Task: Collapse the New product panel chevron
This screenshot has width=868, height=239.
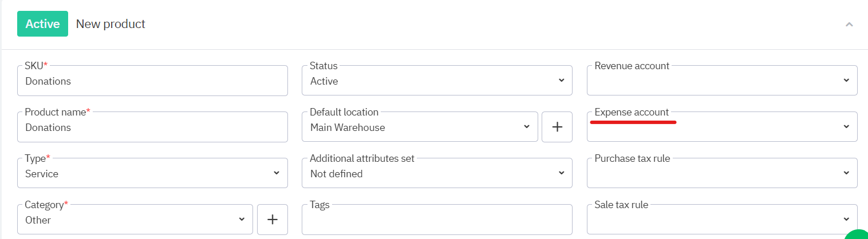Action: click(x=849, y=25)
